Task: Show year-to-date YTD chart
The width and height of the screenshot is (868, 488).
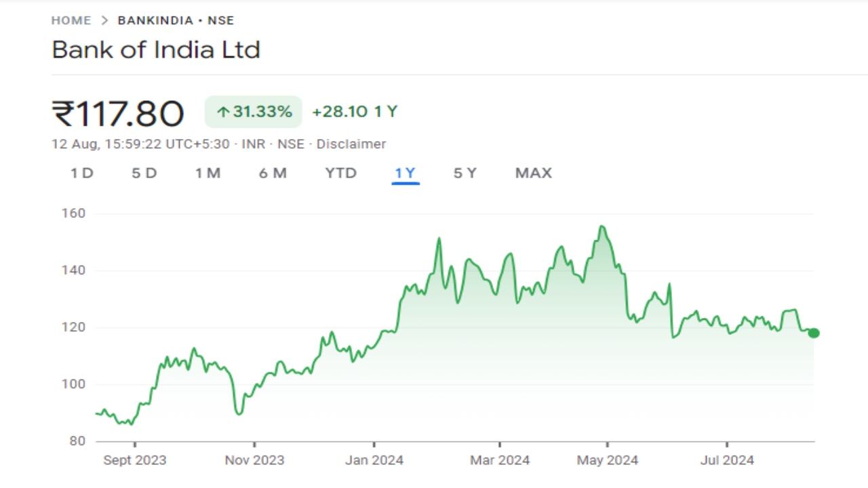Action: click(340, 174)
